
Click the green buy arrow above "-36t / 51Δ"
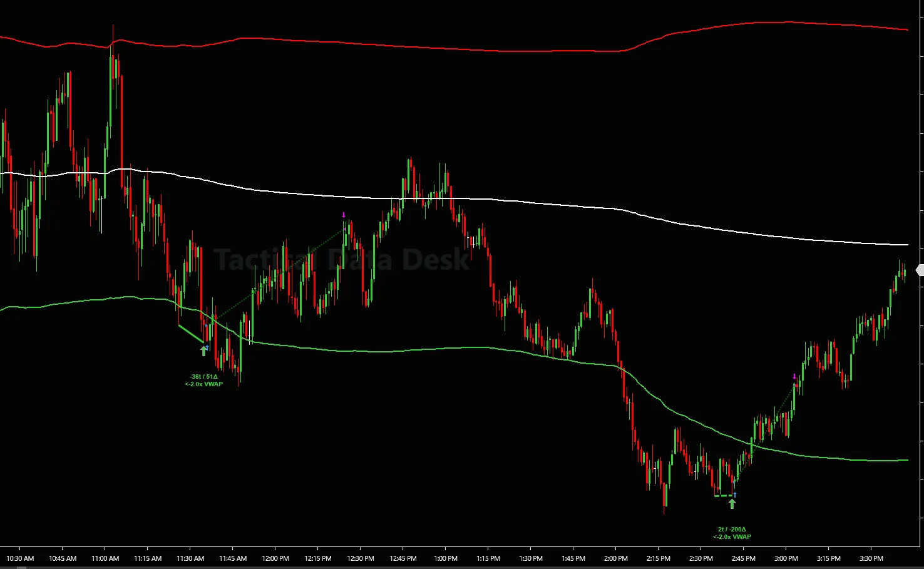(203, 351)
